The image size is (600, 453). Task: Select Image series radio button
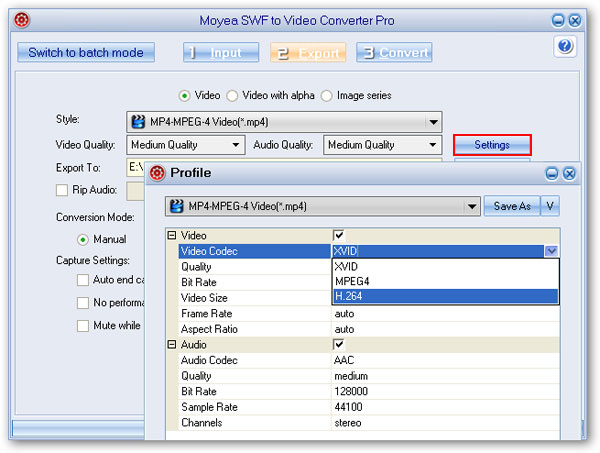coord(326,96)
